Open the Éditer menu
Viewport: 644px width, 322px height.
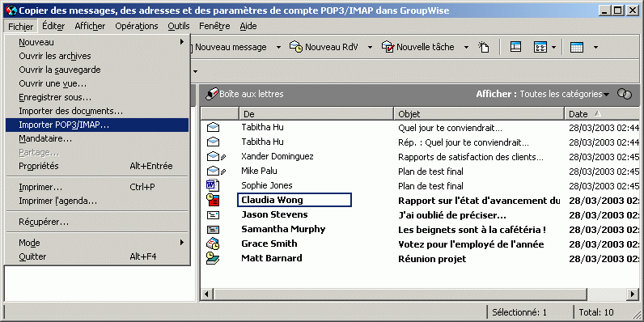(53, 26)
